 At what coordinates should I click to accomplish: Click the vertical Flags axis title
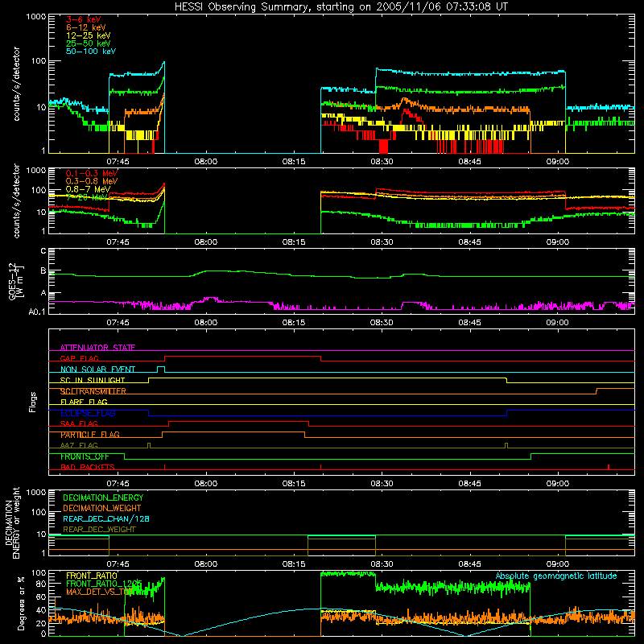(33, 402)
